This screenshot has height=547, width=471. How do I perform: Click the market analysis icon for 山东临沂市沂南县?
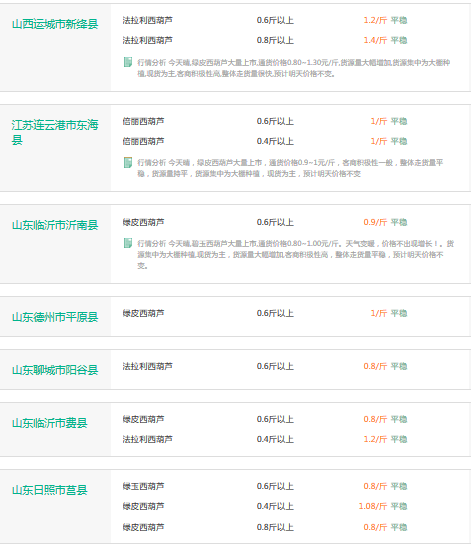(x=128, y=243)
